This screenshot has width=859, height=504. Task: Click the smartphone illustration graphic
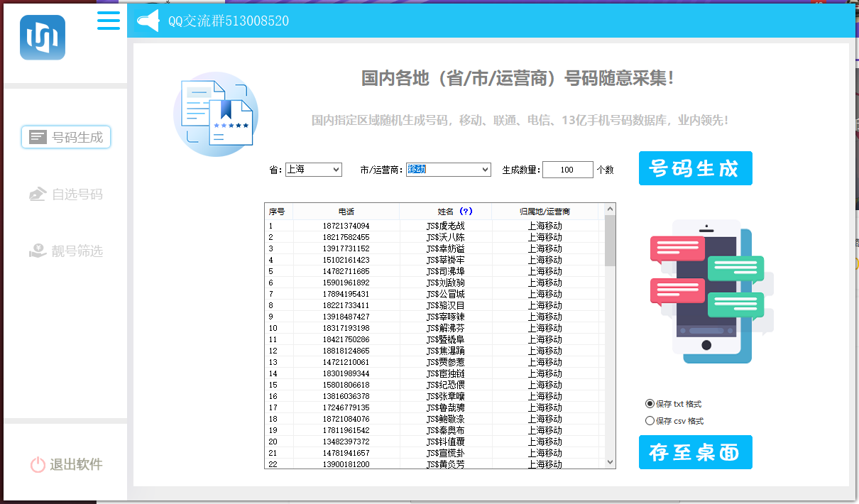coord(706,291)
